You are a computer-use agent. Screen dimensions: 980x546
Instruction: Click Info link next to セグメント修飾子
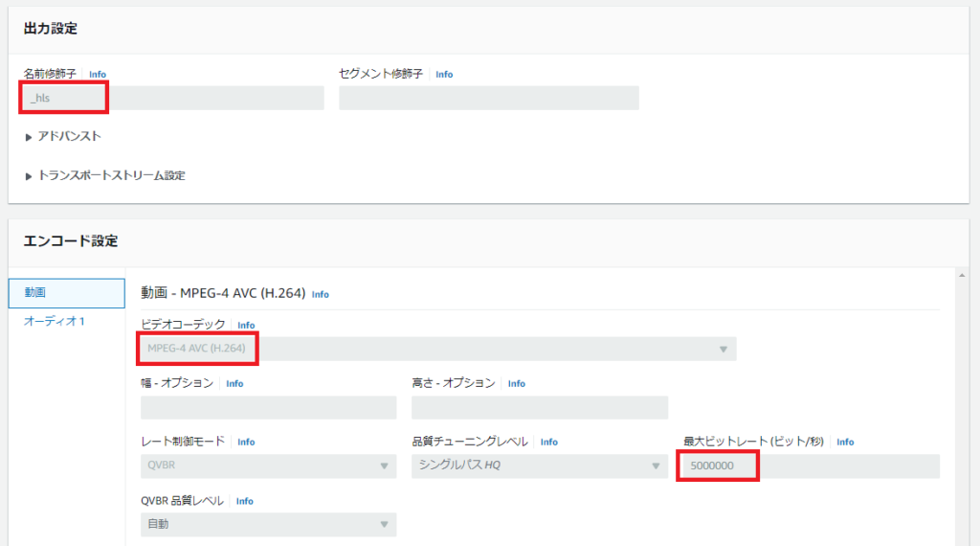pyautogui.click(x=444, y=74)
